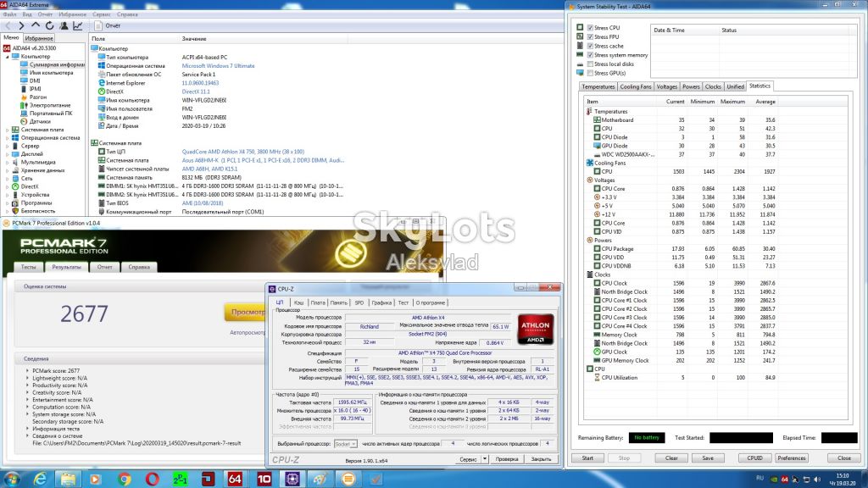868x488 pixels.
Task: Toggle the CPU Package power checkbox
Action: tap(597, 249)
